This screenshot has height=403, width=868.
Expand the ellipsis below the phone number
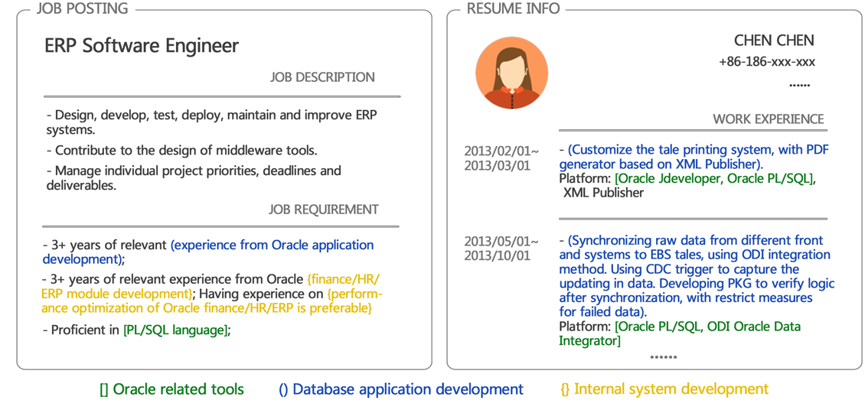(x=799, y=84)
